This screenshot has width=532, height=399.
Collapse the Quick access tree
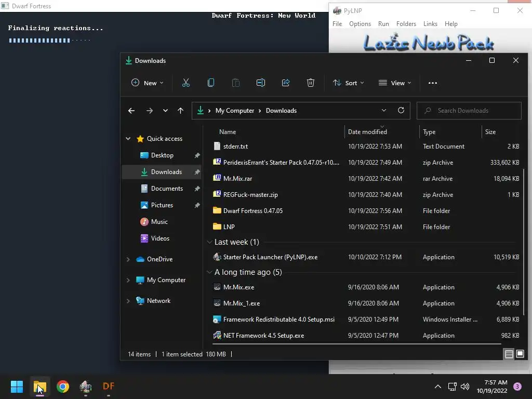pyautogui.click(x=128, y=138)
